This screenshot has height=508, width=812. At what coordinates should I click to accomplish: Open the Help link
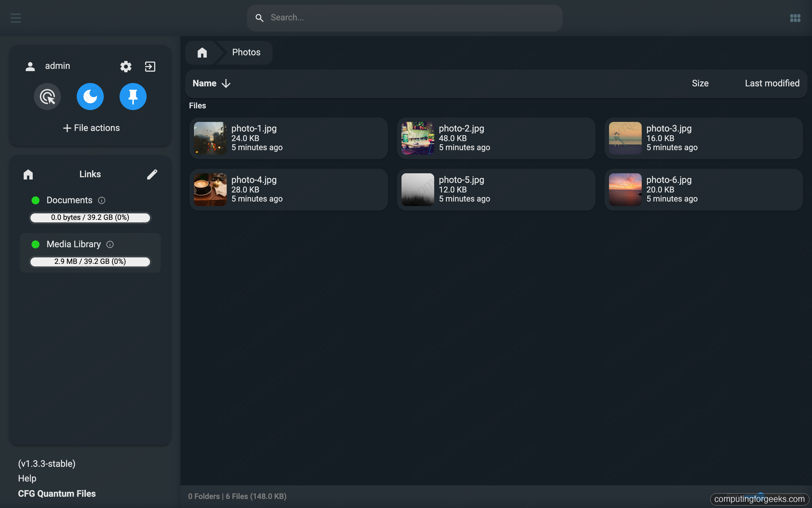tap(27, 478)
